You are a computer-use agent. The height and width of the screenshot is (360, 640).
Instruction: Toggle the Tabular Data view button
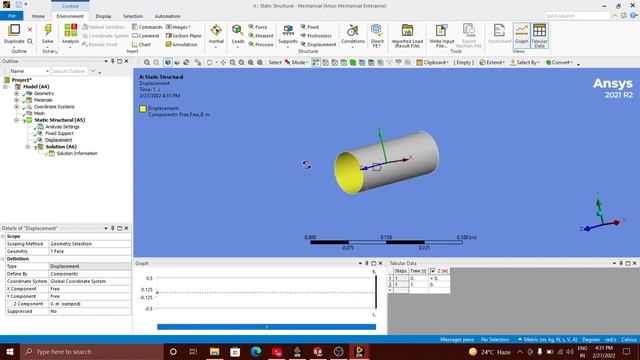pyautogui.click(x=539, y=35)
